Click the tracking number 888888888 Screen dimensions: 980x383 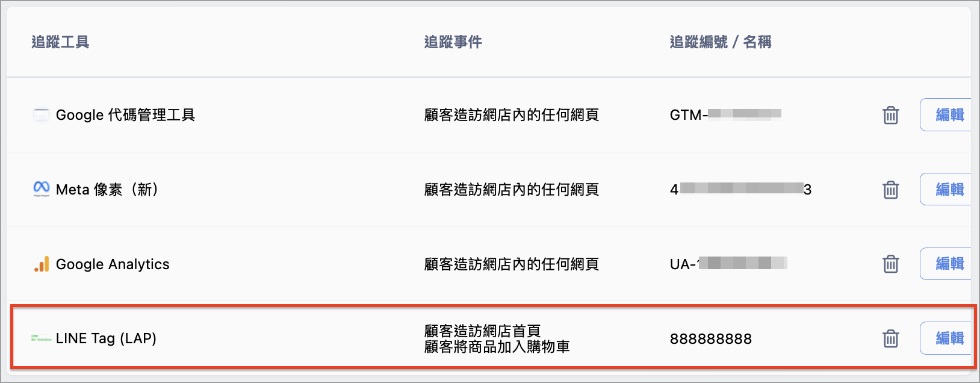tap(711, 339)
